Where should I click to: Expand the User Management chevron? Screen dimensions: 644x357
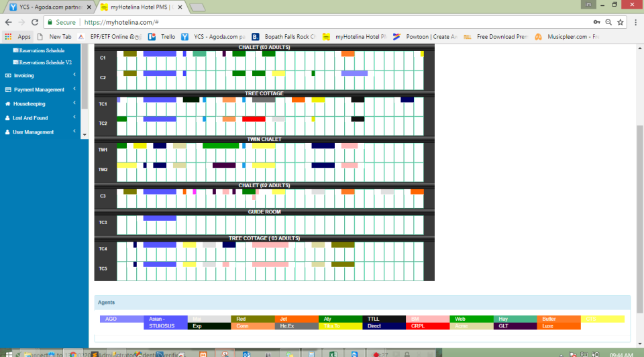74,132
